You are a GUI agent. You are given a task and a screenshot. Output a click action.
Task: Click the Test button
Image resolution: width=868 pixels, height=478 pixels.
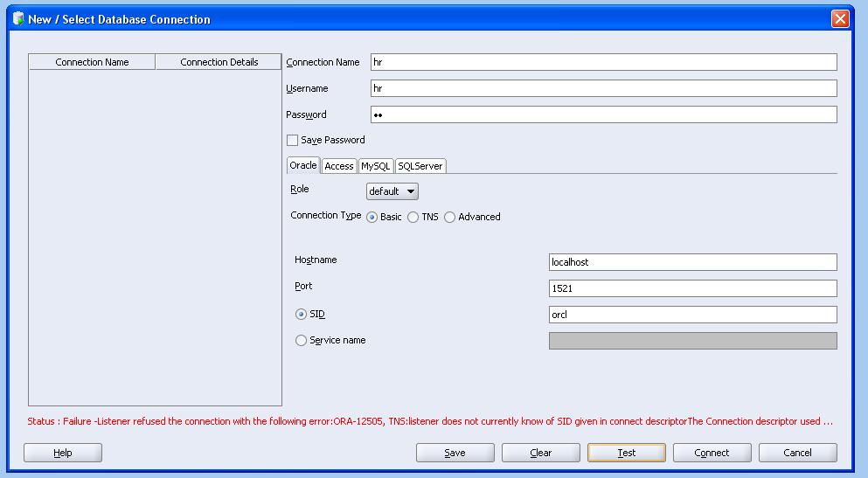626,453
